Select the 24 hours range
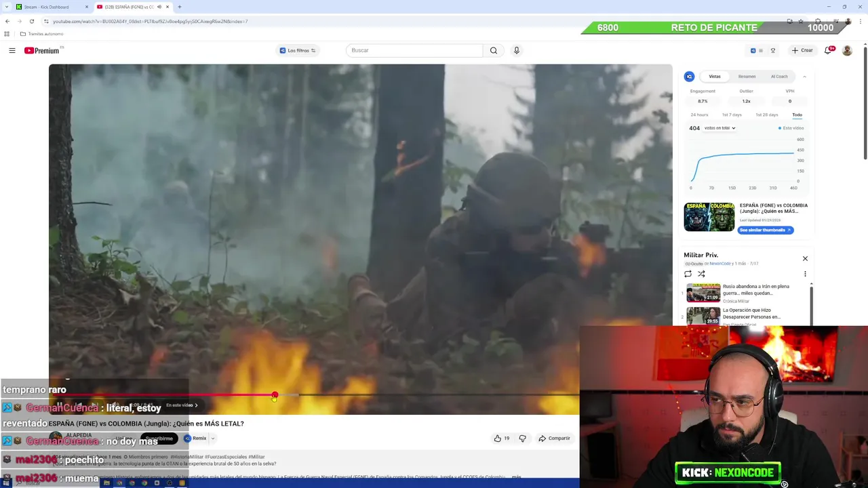This screenshot has height=488, width=868. (x=699, y=115)
